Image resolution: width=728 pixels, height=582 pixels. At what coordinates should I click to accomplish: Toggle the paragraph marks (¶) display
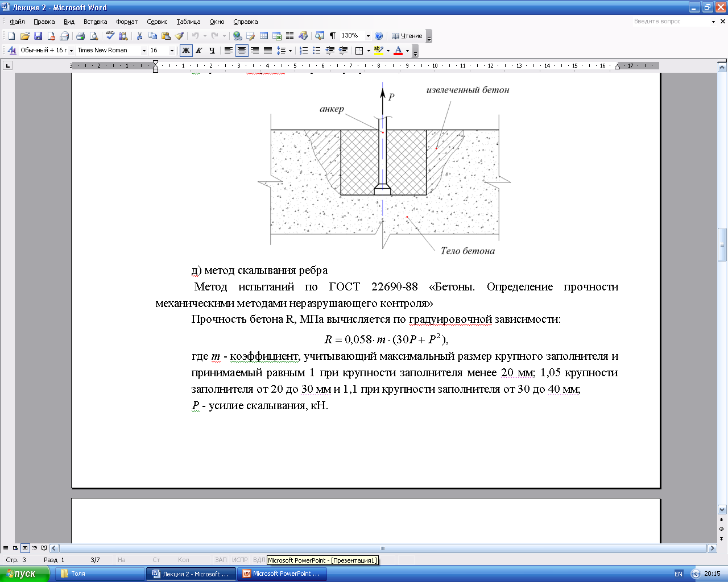(333, 36)
